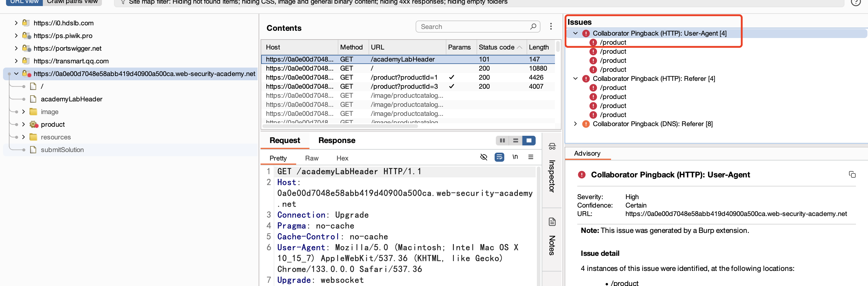Image resolution: width=868 pixels, height=286 pixels.
Task: Click the magnifier icon in Contents search
Action: click(533, 26)
